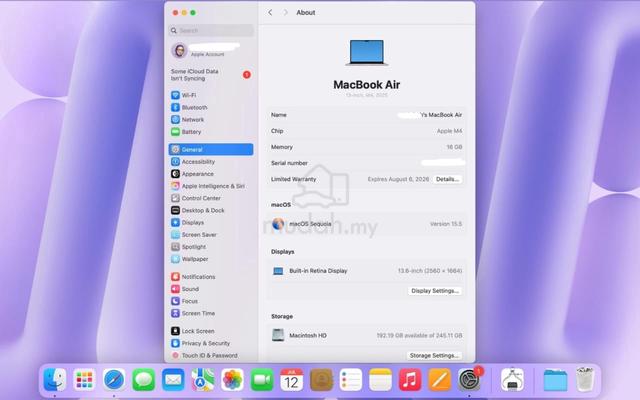Go back using the back chevron

click(270, 13)
